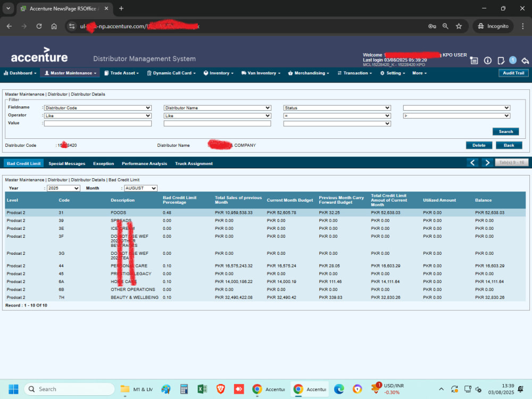Open the Status value dropdown
This screenshot has width=532, height=399.
point(337,123)
